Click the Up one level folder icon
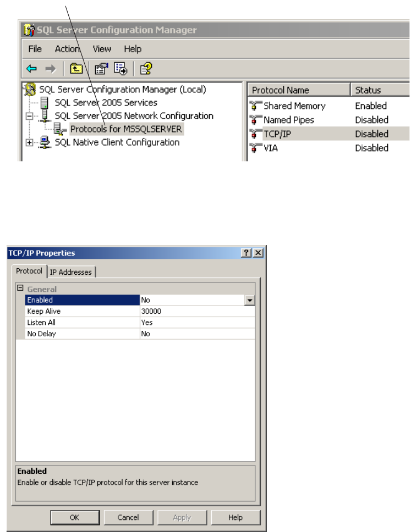 pos(76,69)
